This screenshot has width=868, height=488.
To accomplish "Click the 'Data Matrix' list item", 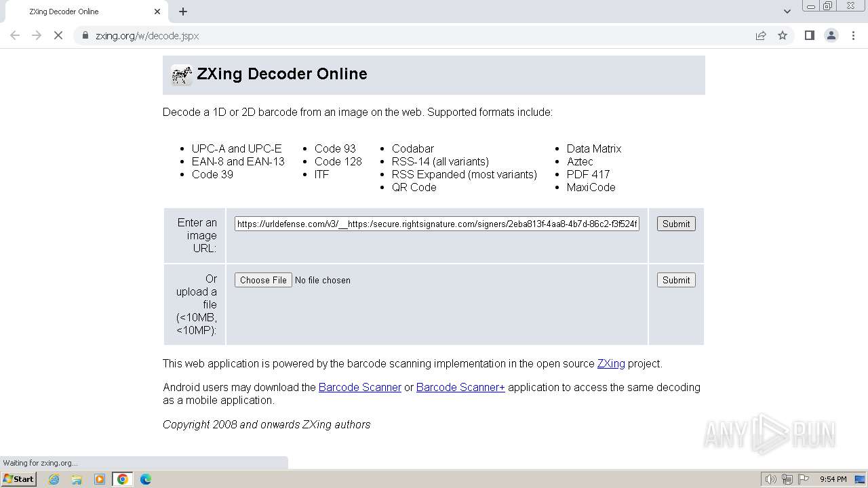I will point(594,148).
